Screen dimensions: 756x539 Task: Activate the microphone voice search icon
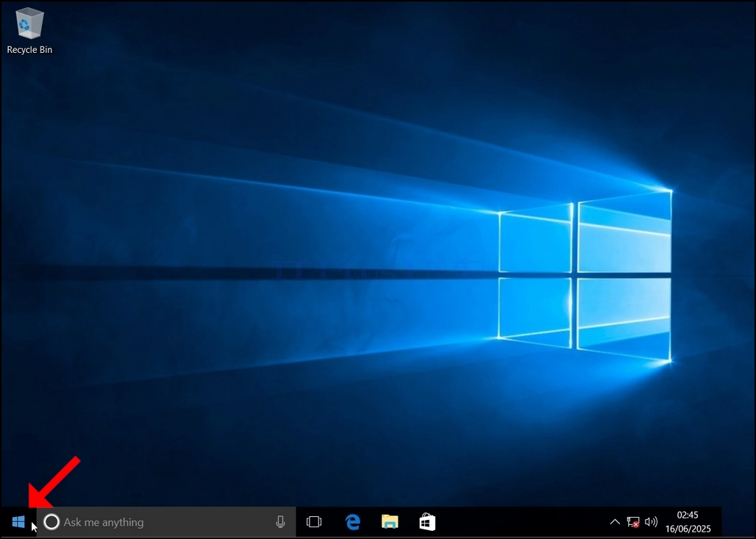pos(280,522)
